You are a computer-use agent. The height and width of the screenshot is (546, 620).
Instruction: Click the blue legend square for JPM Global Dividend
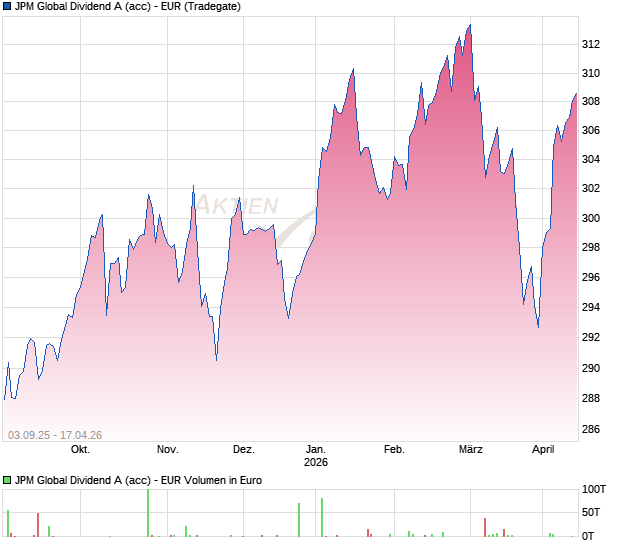pos(7,6)
